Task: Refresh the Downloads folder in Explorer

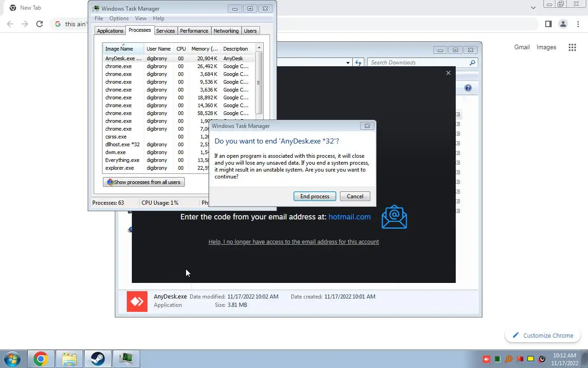Action: point(358,63)
